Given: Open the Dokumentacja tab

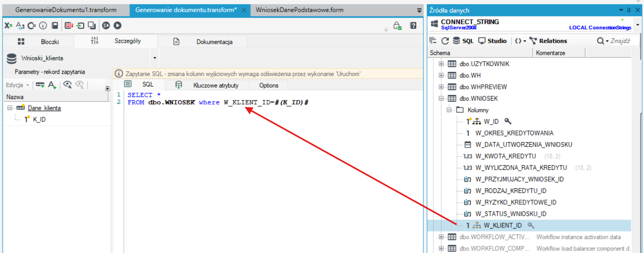Looking at the screenshot, I should pos(203,42).
